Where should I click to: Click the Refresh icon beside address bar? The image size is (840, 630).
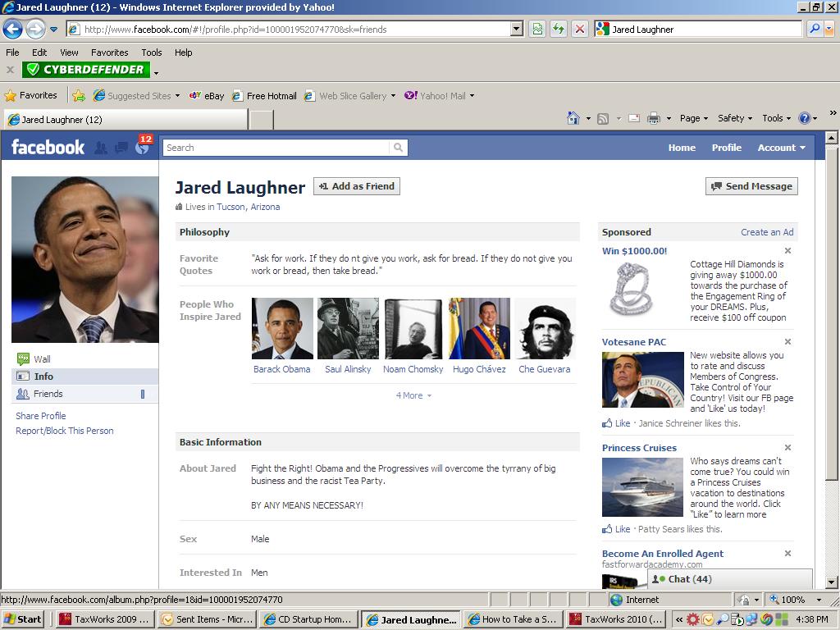pyautogui.click(x=558, y=29)
